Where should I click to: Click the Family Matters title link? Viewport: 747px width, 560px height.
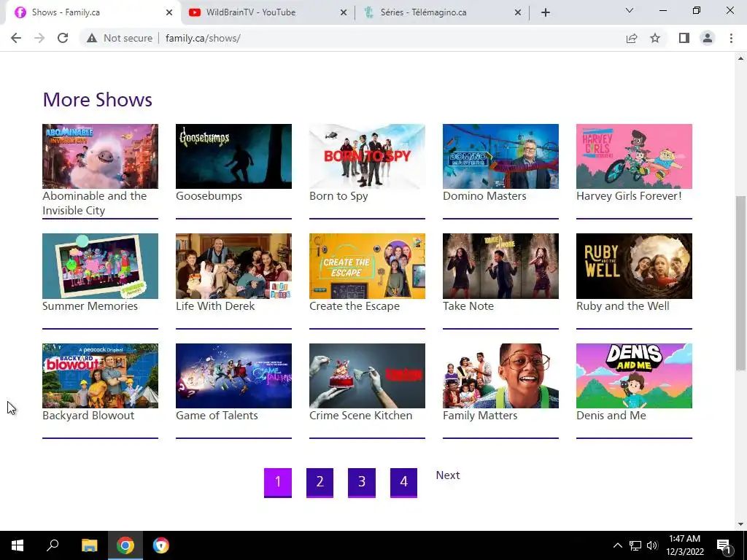[480, 415]
